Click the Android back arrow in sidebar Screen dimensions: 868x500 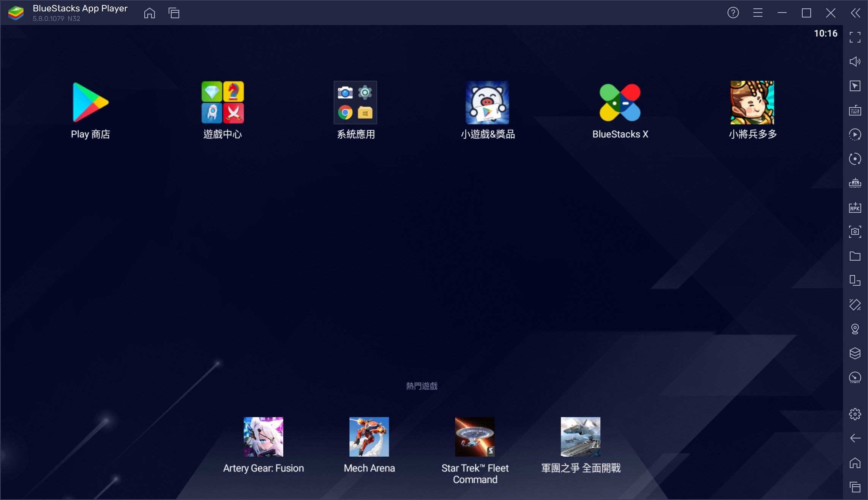point(855,438)
